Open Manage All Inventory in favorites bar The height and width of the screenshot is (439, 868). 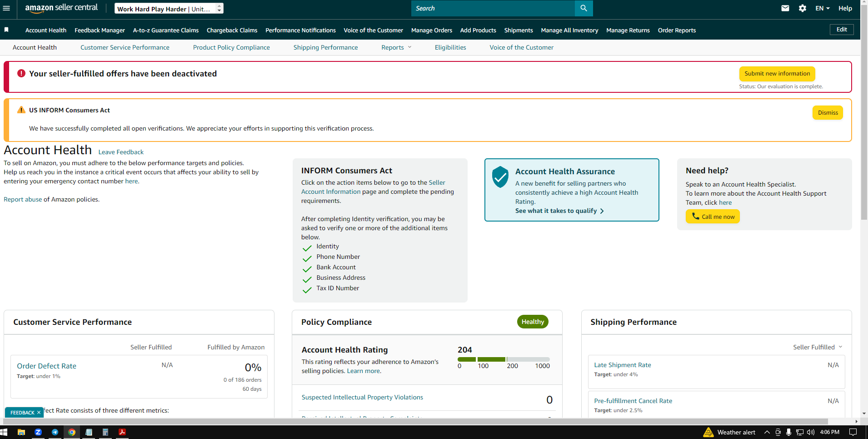569,30
